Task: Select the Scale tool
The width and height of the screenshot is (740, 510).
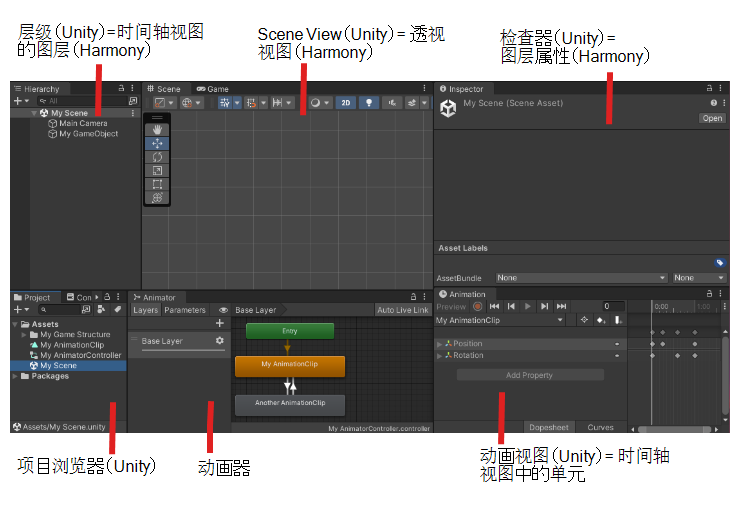Action: point(157,170)
